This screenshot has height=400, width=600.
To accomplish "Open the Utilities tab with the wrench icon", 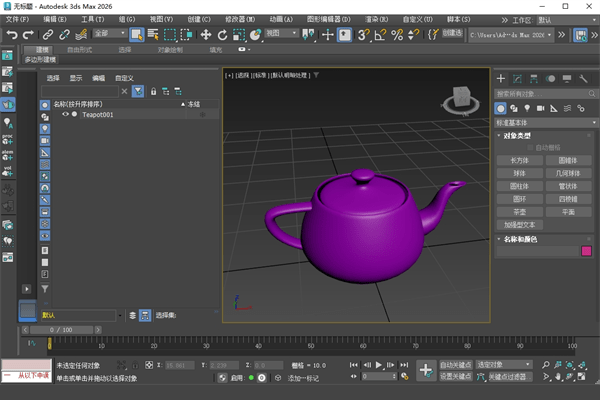I will 581,79.
